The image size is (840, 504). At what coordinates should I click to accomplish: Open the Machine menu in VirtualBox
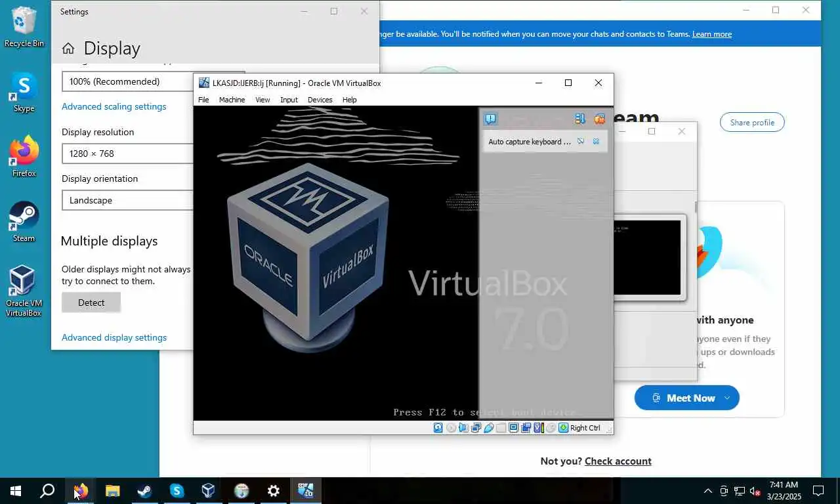(x=232, y=100)
